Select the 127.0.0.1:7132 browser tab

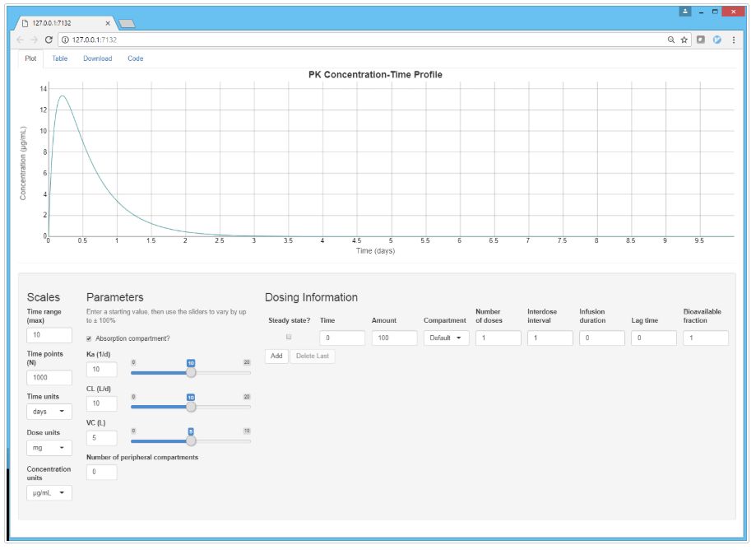(65, 23)
